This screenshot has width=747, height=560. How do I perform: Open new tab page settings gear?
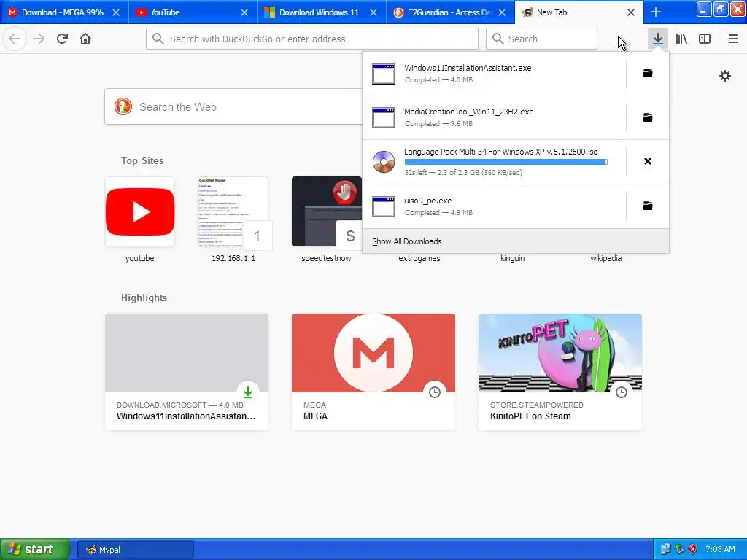[724, 76]
